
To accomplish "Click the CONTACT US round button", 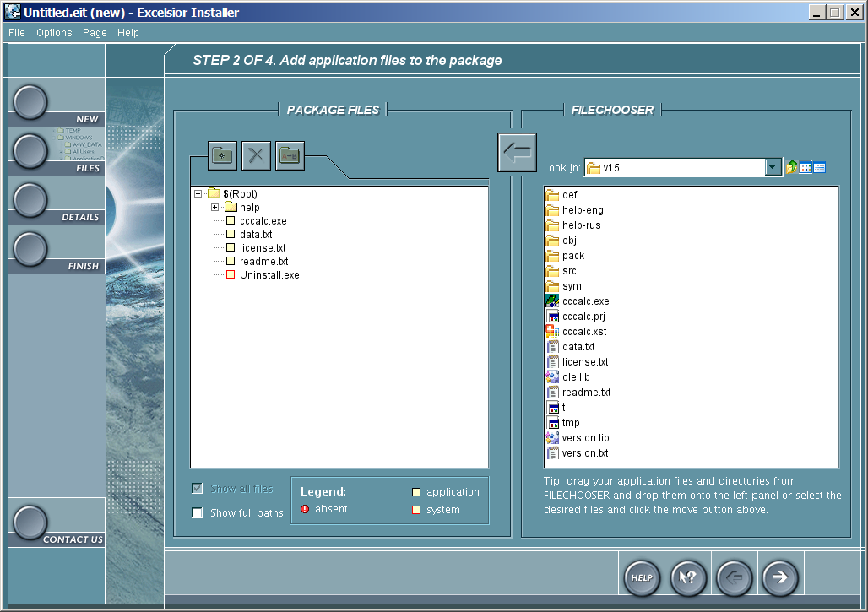I will (30, 522).
